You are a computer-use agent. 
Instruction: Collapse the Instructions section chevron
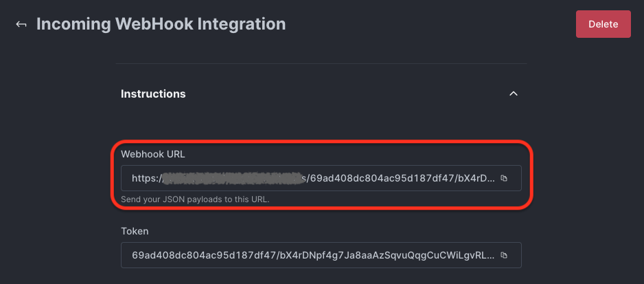513,94
